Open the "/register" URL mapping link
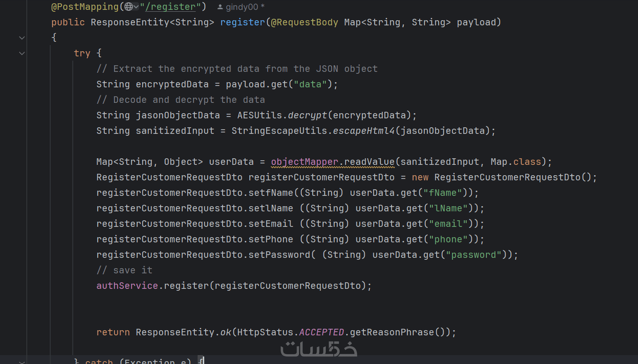The height and width of the screenshot is (364, 638). coord(173,7)
